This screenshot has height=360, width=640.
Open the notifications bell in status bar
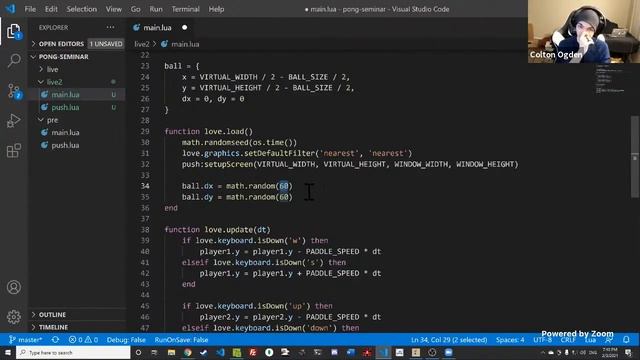tap(626, 340)
